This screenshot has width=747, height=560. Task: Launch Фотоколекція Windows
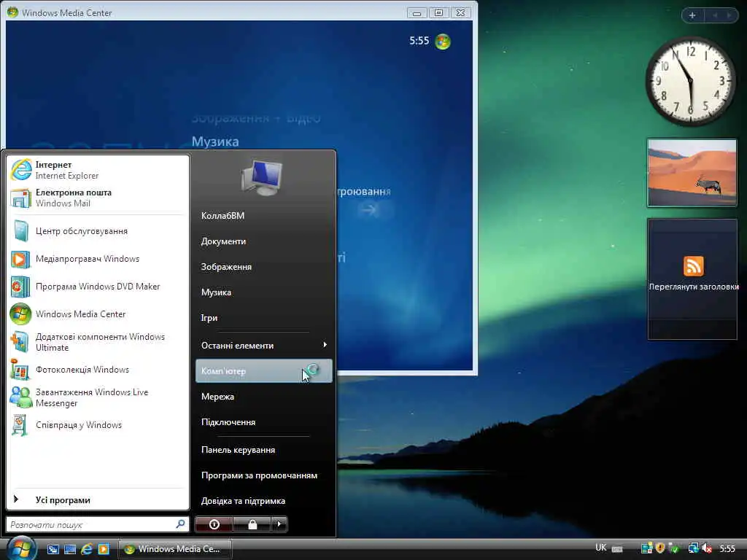[98, 370]
